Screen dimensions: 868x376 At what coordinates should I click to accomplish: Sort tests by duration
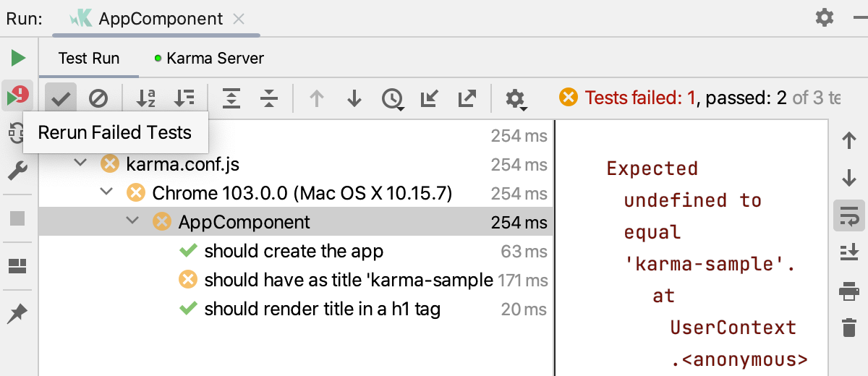click(x=184, y=98)
